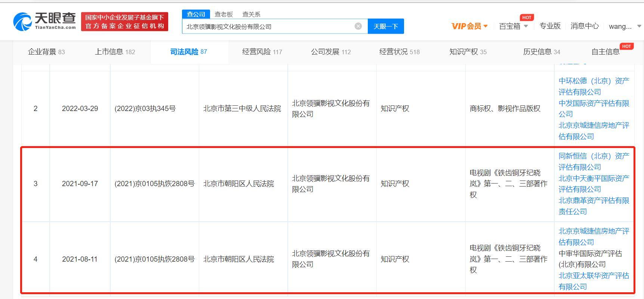Click the red 国家中小企业发展子基金旗下 banner

pyautogui.click(x=124, y=21)
